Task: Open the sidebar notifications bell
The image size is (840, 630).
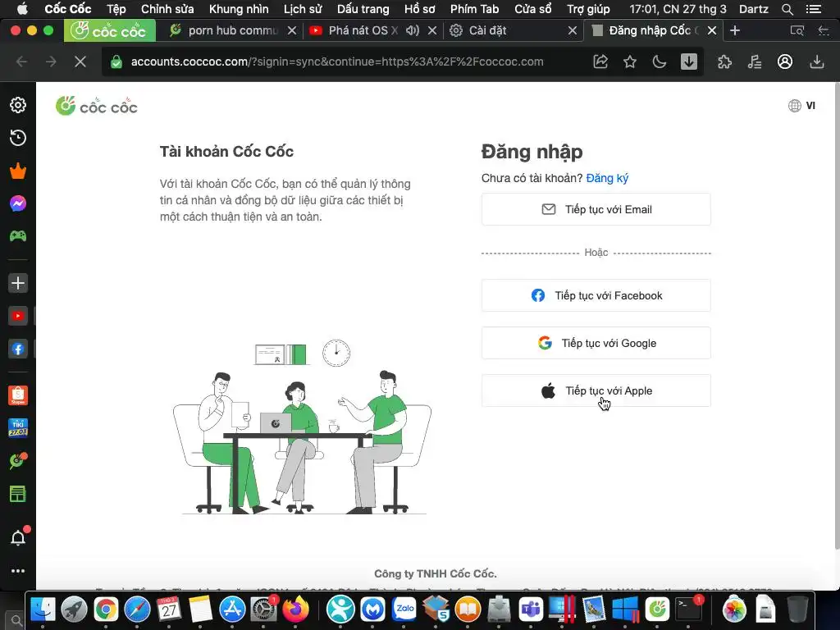Action: (19, 537)
